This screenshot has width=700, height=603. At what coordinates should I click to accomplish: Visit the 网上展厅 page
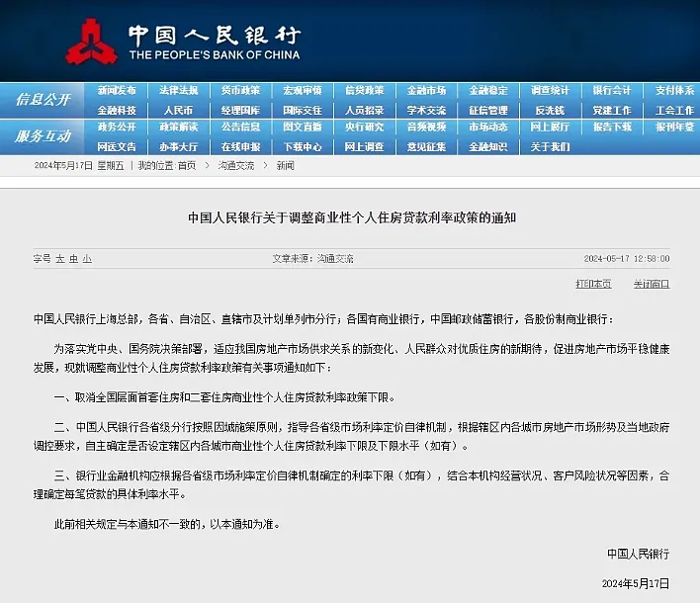tap(550, 128)
